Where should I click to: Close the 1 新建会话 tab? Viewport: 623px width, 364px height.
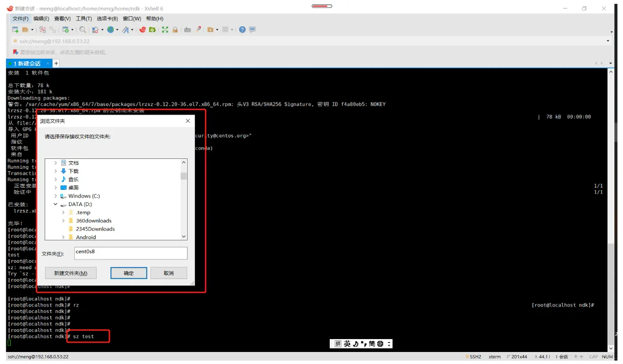point(48,64)
